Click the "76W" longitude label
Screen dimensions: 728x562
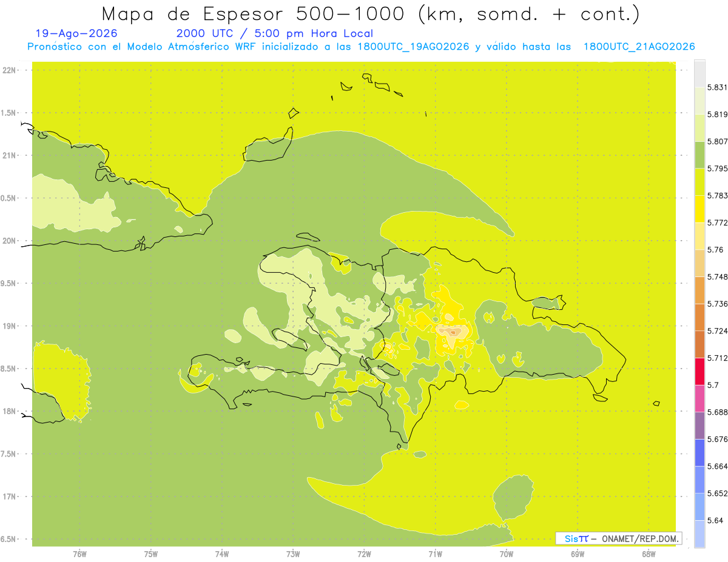79,554
